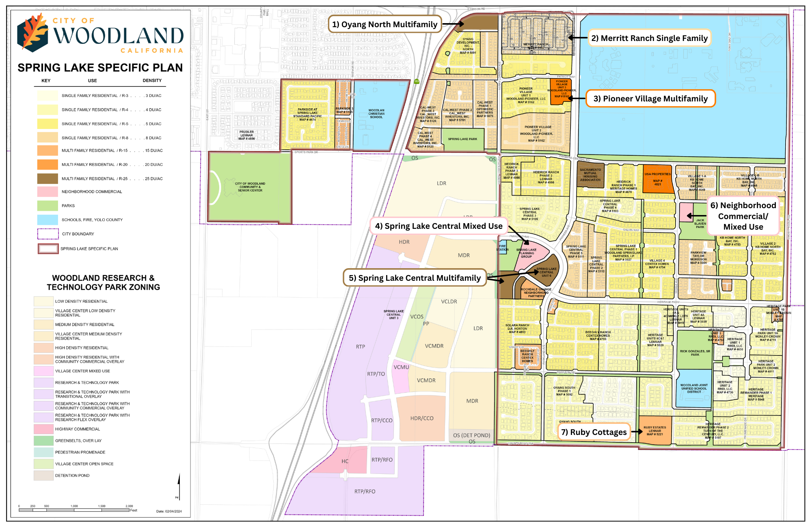Expand the Spring Lake Specific Plan key header

point(100,67)
